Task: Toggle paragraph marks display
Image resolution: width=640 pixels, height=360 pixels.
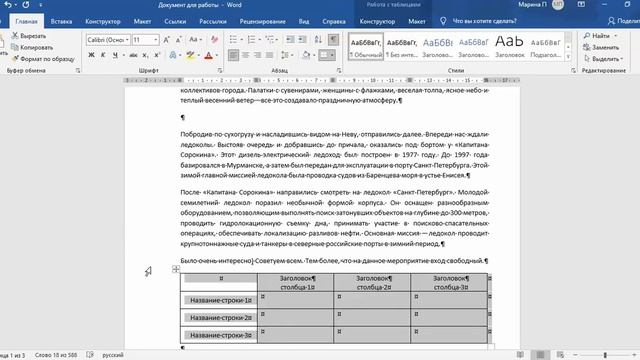Action: (x=333, y=40)
